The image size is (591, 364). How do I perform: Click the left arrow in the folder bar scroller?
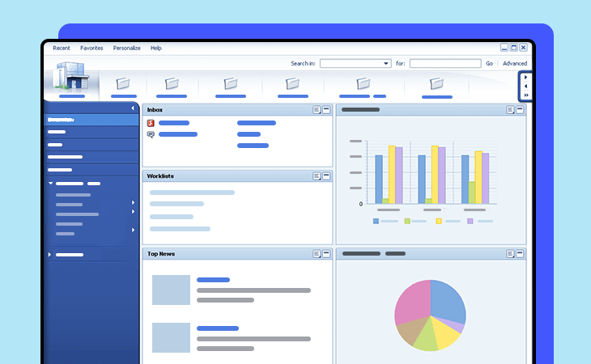(x=525, y=87)
